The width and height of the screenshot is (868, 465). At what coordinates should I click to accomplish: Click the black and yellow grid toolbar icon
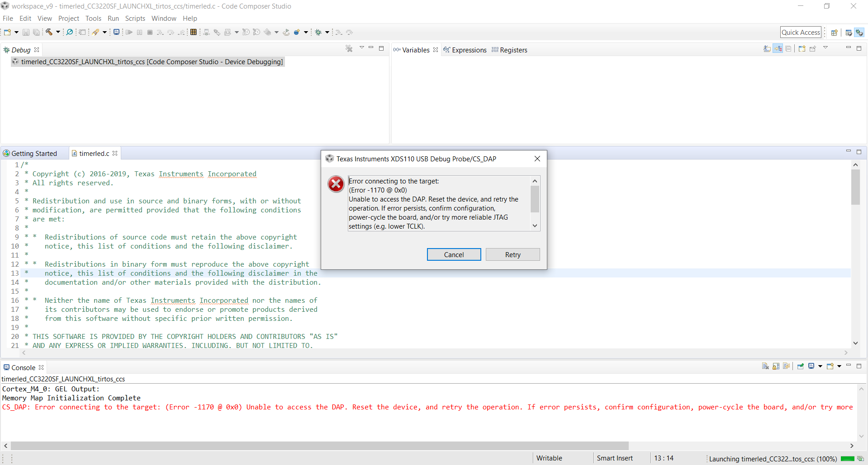(194, 32)
